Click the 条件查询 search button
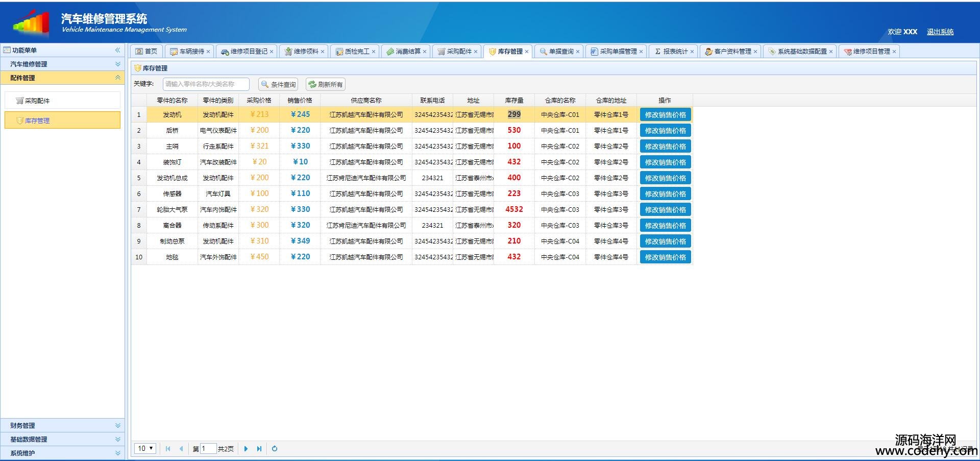Screen dimensions: 980x461 [278, 84]
